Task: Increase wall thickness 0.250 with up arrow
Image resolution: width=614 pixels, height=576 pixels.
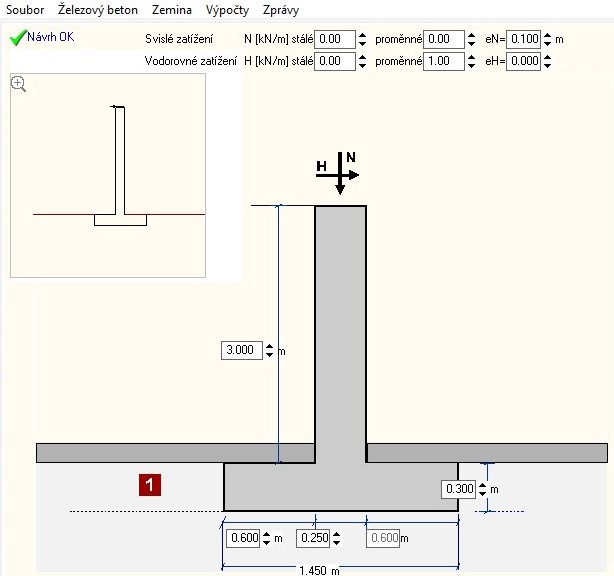Action: click(x=336, y=534)
